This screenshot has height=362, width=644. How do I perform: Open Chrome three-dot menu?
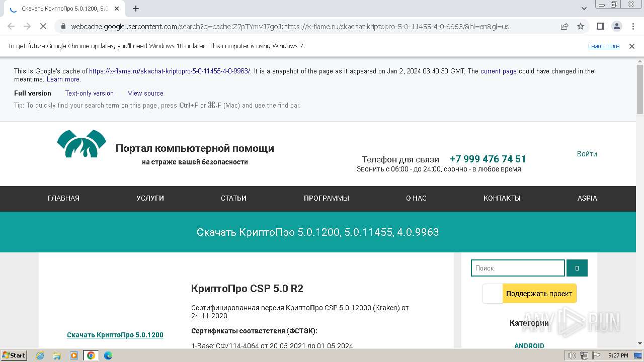coord(633,26)
